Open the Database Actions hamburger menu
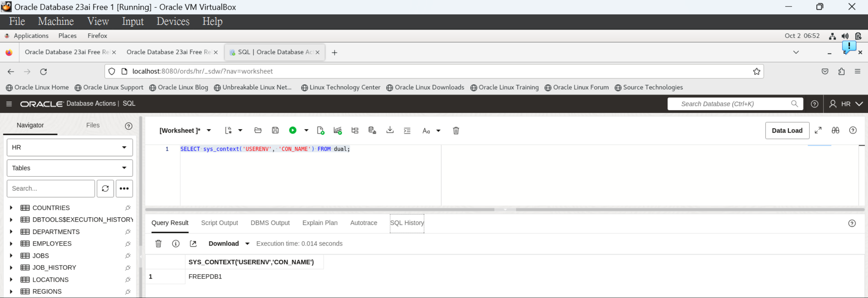Viewport: 868px width, 298px height. click(x=9, y=104)
